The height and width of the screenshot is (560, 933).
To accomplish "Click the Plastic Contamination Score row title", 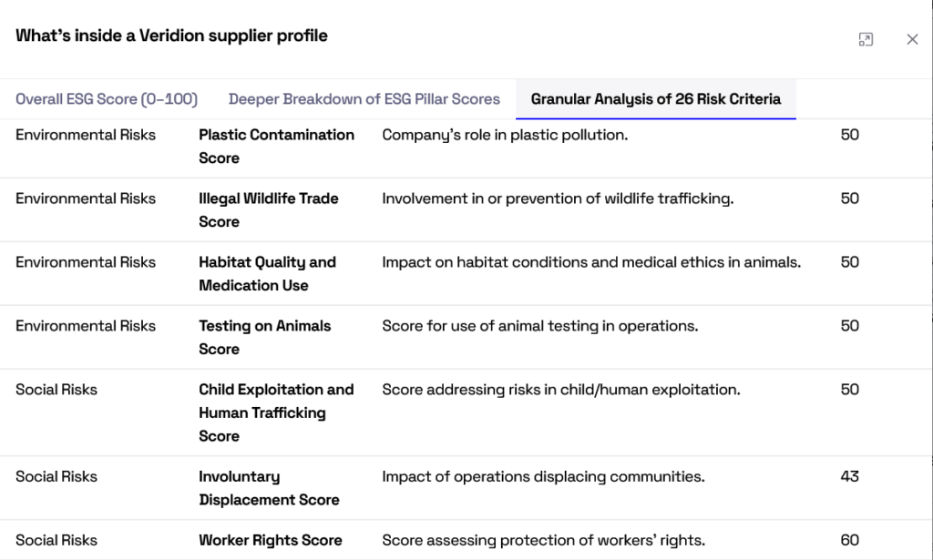I will pyautogui.click(x=276, y=147).
